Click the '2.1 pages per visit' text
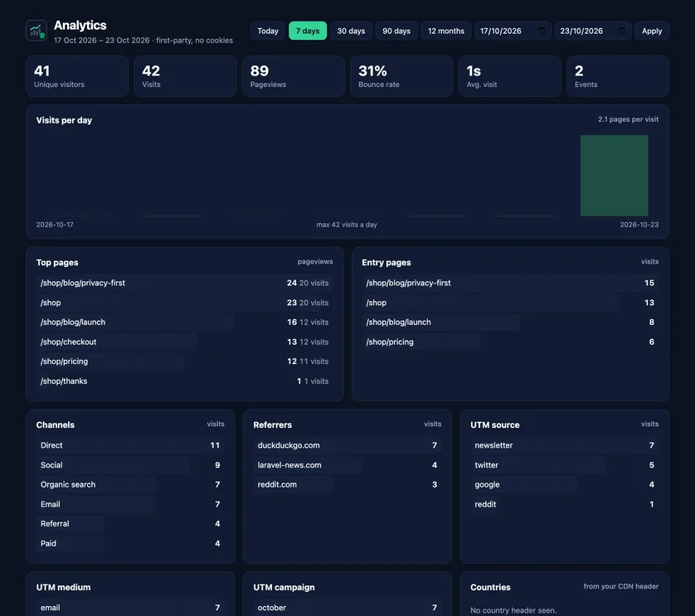This screenshot has width=695, height=616. click(628, 119)
